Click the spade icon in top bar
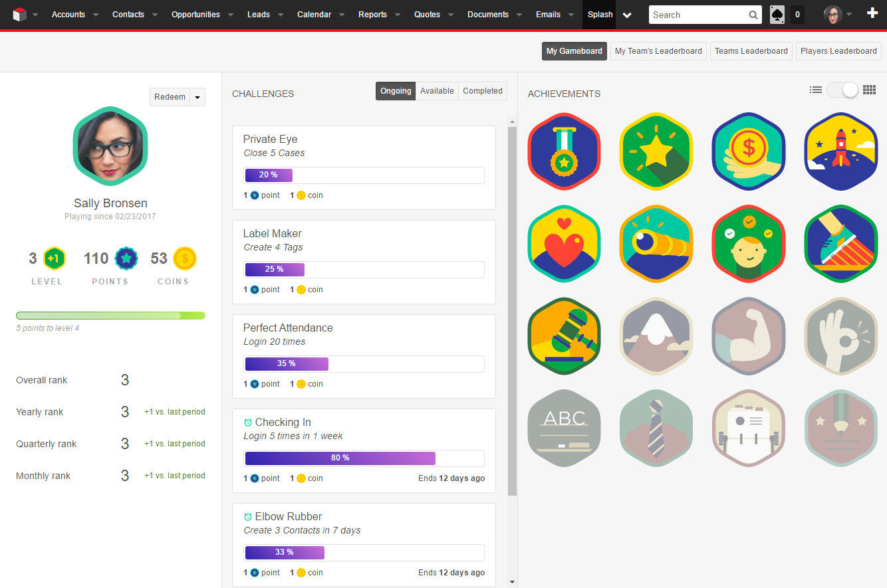The height and width of the screenshot is (588, 887). 777,15
